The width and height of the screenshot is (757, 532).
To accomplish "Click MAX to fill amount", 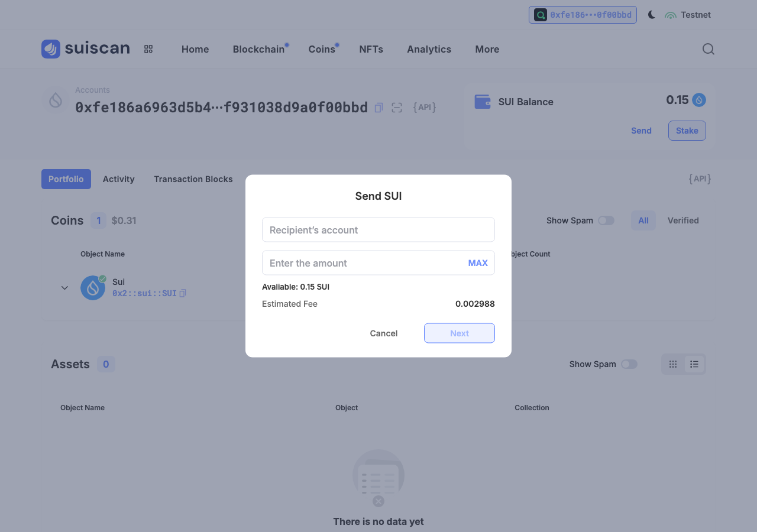I will 478,263.
